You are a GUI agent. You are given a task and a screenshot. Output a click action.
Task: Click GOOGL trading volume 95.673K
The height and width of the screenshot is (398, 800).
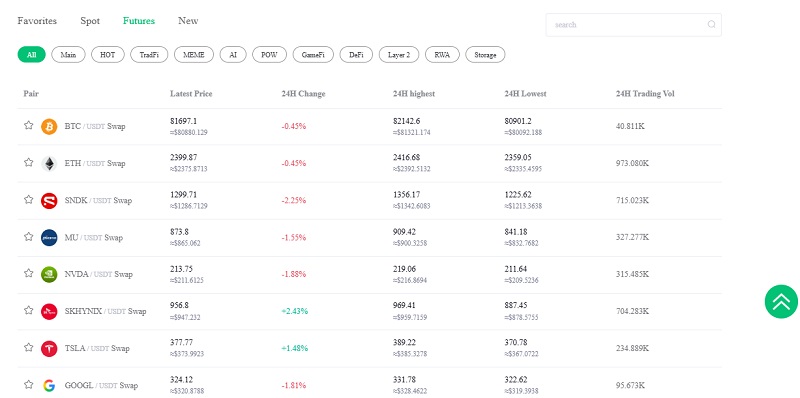[631, 385]
